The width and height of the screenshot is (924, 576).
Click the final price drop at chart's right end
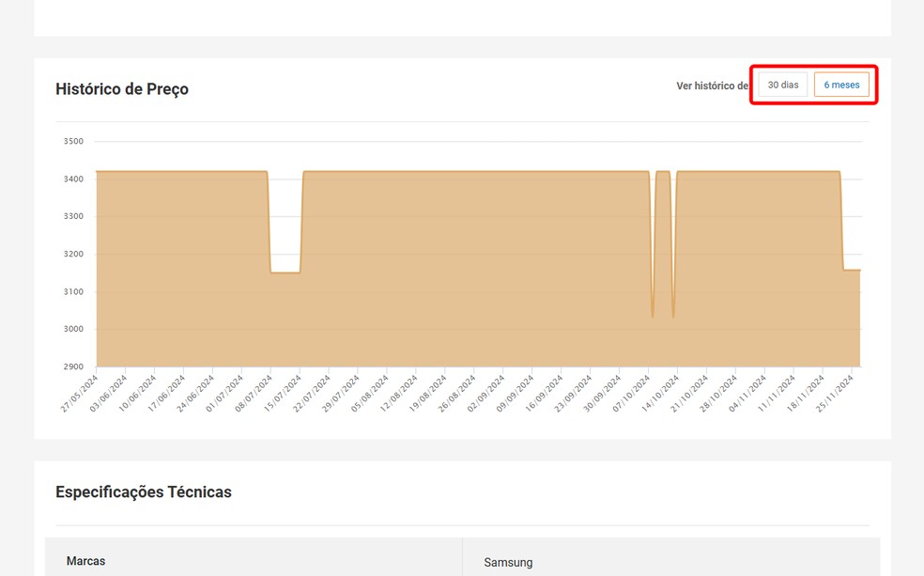pyautogui.click(x=852, y=270)
